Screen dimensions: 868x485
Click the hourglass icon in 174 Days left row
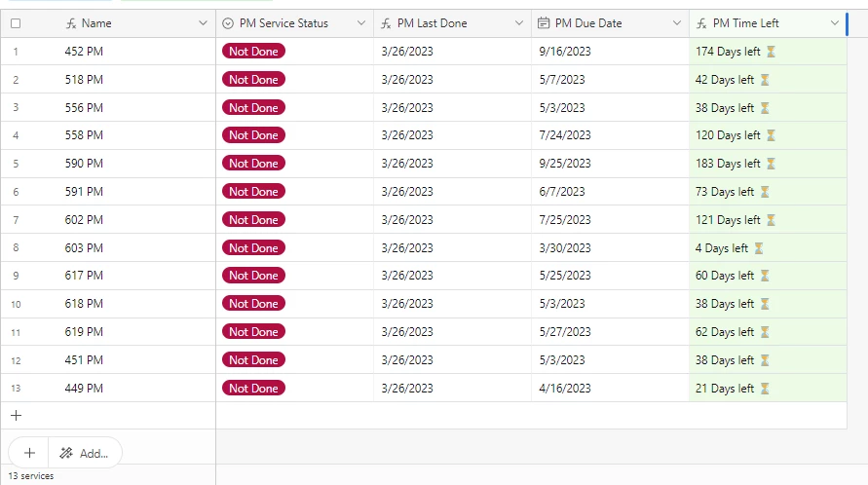click(771, 52)
